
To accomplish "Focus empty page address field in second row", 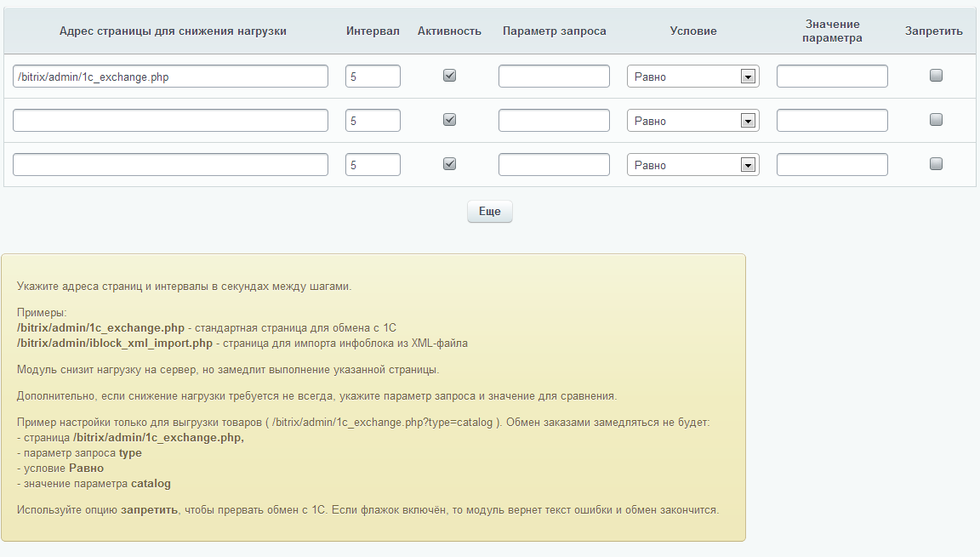I will 170,121.
